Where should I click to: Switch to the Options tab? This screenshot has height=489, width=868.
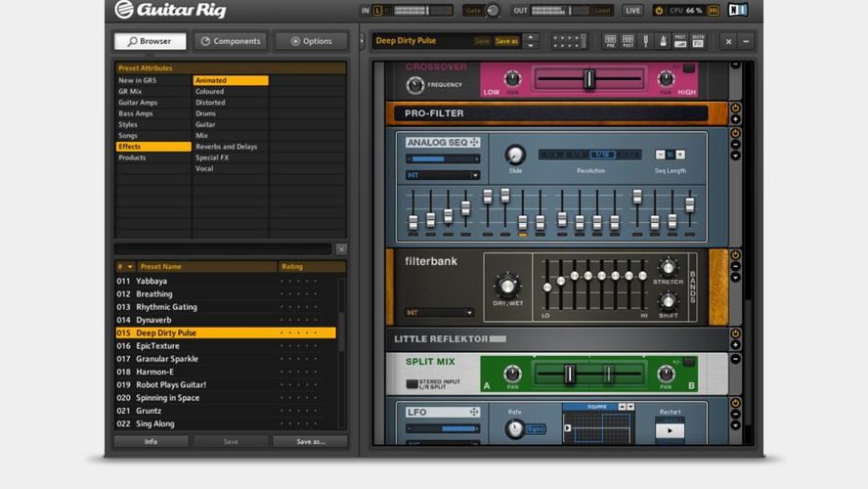click(311, 41)
